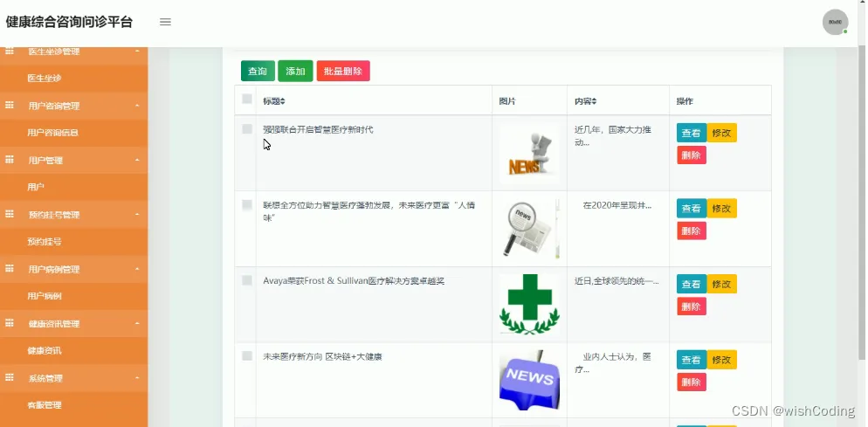View the 未来医疗新方向 entry with 查看
Viewport: 868px width, 427px height.
coord(692,360)
